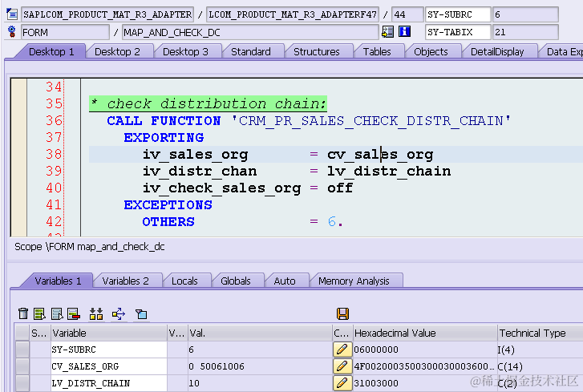Click the SY-SUBRC header field

pyautogui.click(x=458, y=14)
